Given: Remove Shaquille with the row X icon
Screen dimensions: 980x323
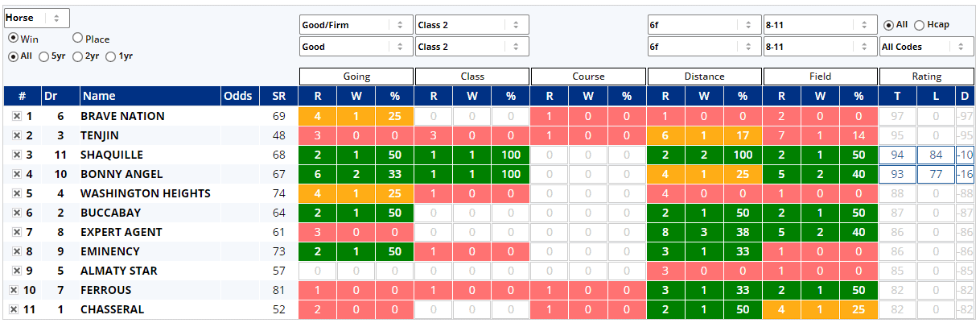Looking at the screenshot, I should click(16, 155).
